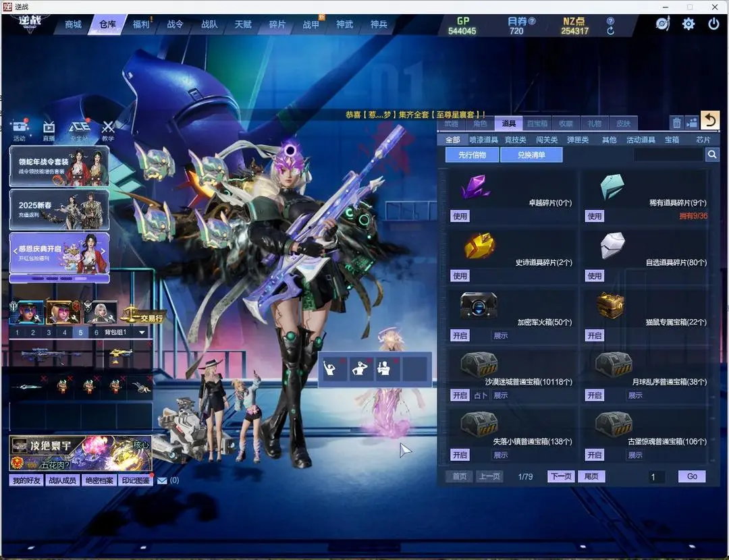729x560 pixels.
Task: Click the orange back arrow button
Action: click(710, 121)
